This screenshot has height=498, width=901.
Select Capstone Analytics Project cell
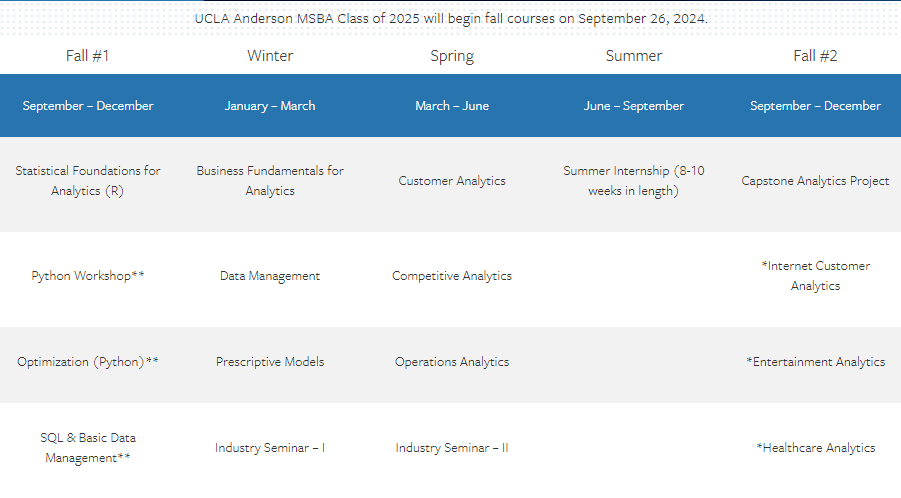pyautogui.click(x=815, y=180)
